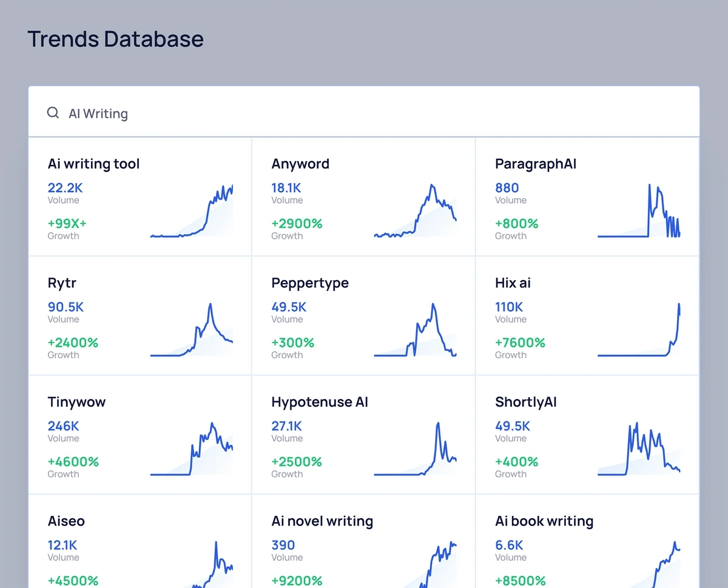Click the 12.1K volume value
This screenshot has height=588, width=728.
coord(62,545)
